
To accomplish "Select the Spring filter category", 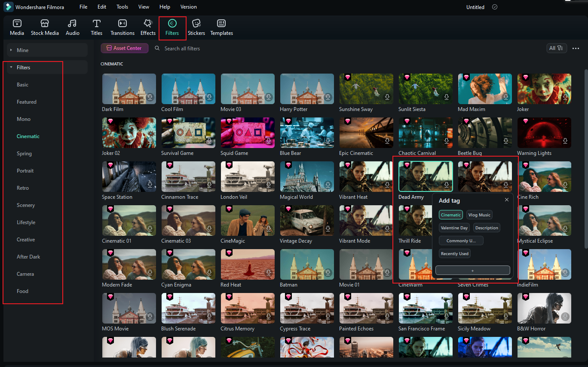I will 24,154.
